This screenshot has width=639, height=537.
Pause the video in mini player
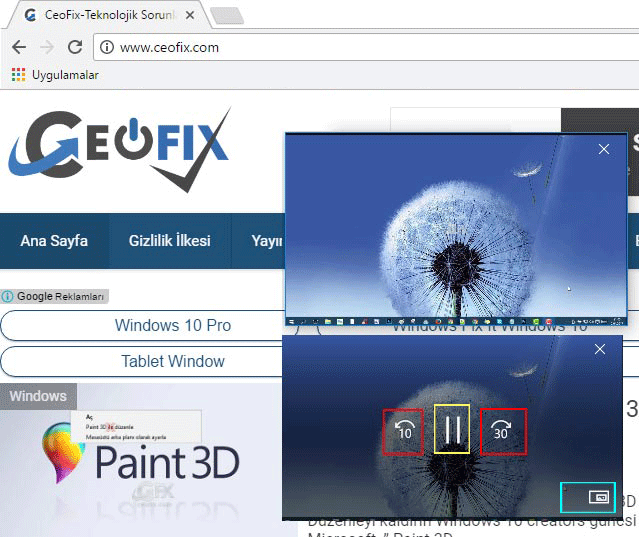452,429
